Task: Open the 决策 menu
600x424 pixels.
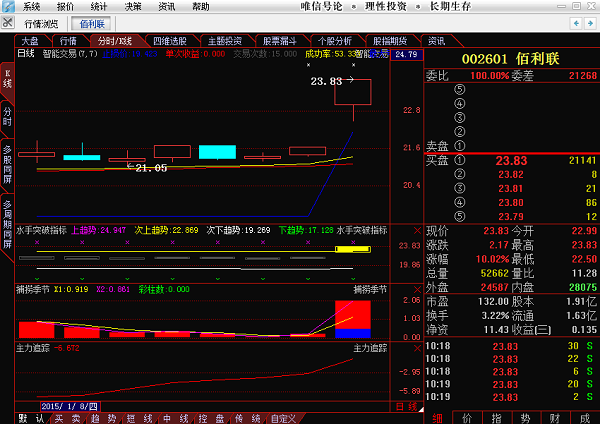Action: coord(133,6)
